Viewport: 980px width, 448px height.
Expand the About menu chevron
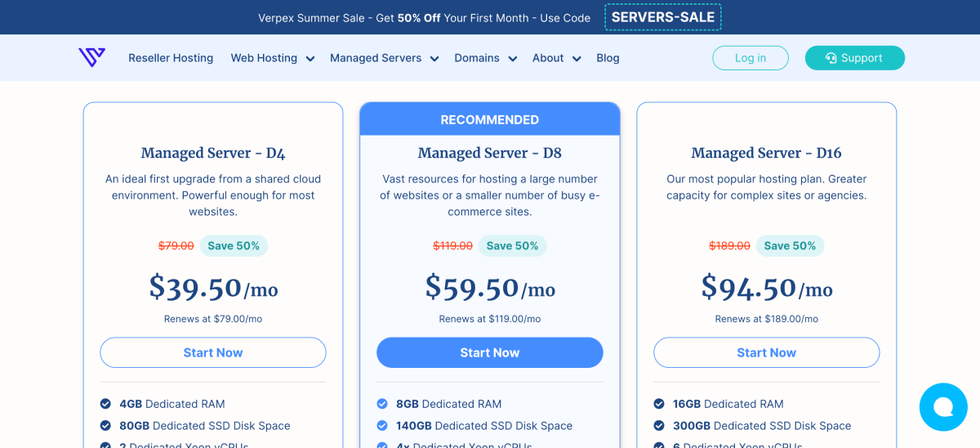tap(577, 59)
